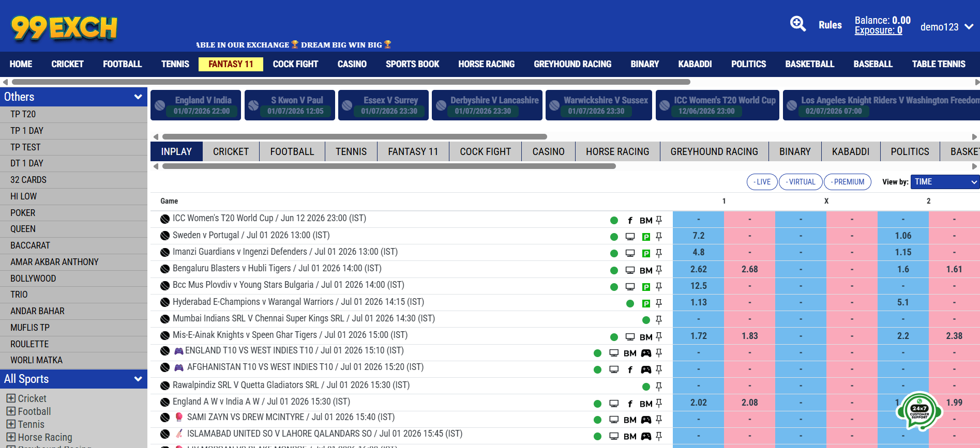Click back odds 2.62 for Bengaluru Blasters
The image size is (980, 448).
point(698,269)
